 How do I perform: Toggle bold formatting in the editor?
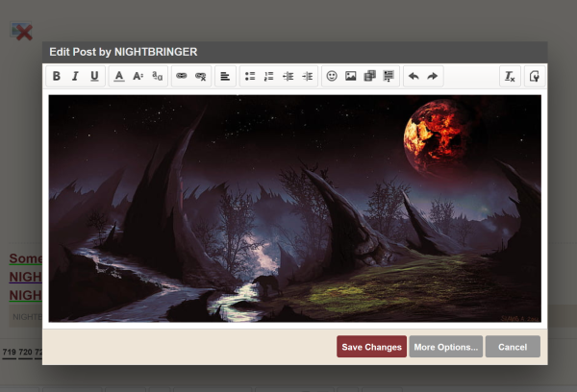click(57, 76)
